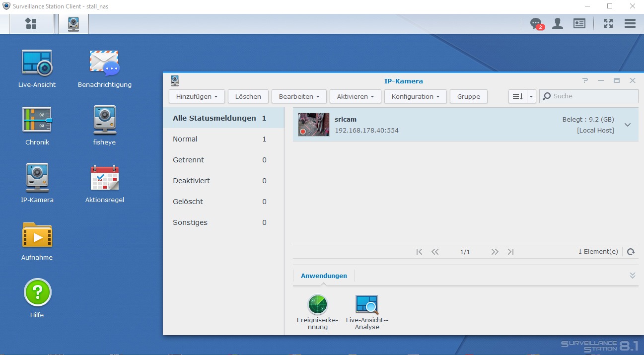Launch Ereigniserkennung application
Screen dimensions: 644x355
[x=318, y=312]
